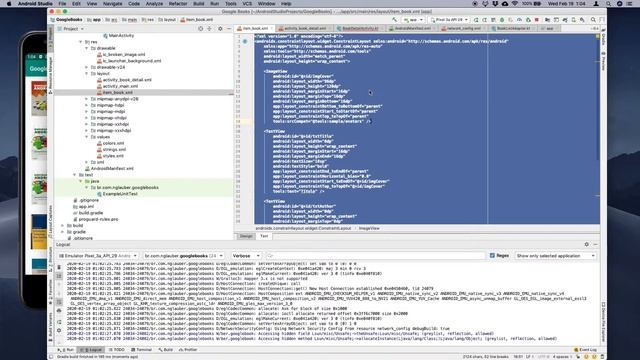Viewport: 640px width, 360px height.
Task: Click the layout breadcrumb in the navigation bar
Action: tap(167, 20)
